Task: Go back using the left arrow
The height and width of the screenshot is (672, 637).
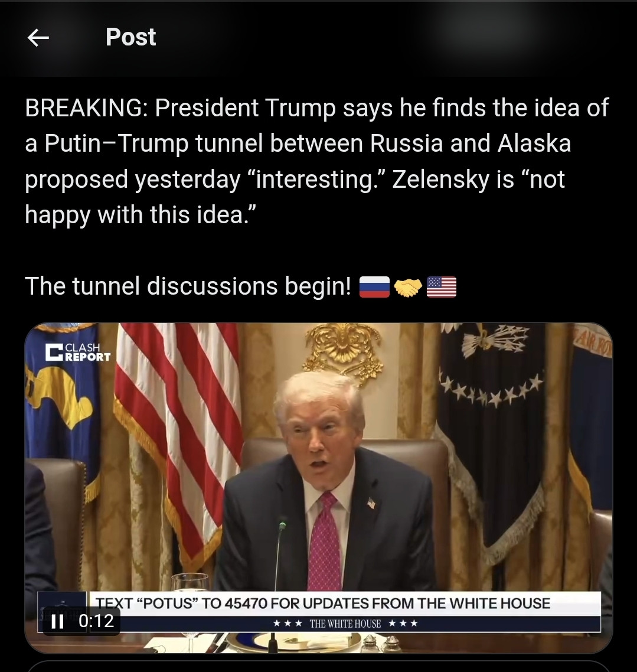Action: [x=38, y=38]
